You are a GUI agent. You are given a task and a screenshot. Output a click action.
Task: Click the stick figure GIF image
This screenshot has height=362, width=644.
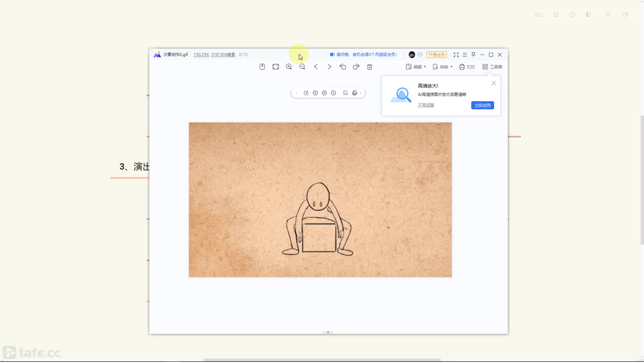[x=320, y=200]
